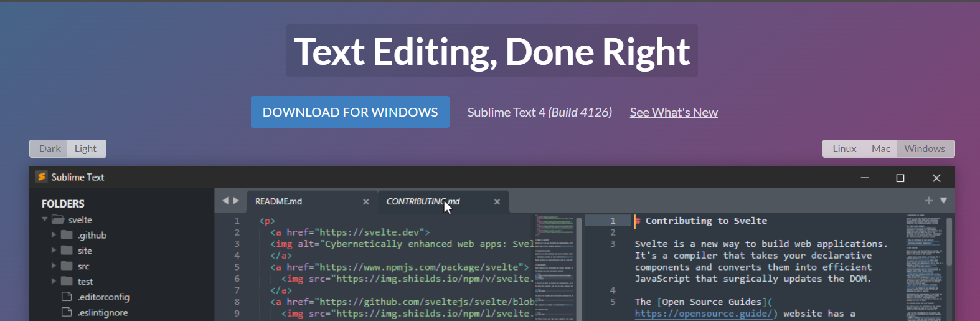Click the right pane vertical scrollbar

coord(949,241)
